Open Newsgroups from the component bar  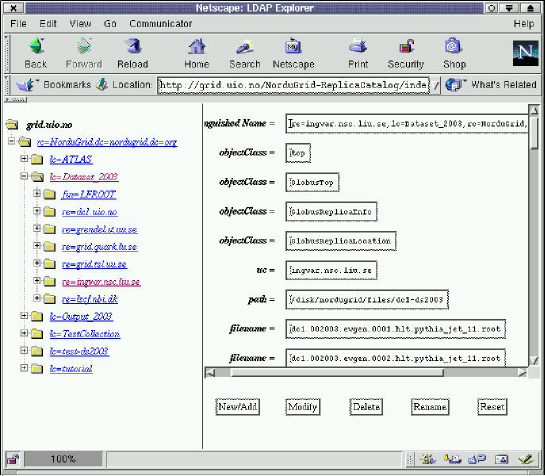[x=477, y=459]
